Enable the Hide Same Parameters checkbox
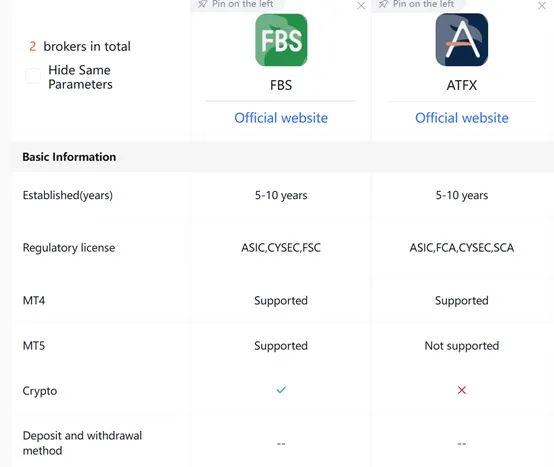554x467 pixels. click(x=33, y=76)
